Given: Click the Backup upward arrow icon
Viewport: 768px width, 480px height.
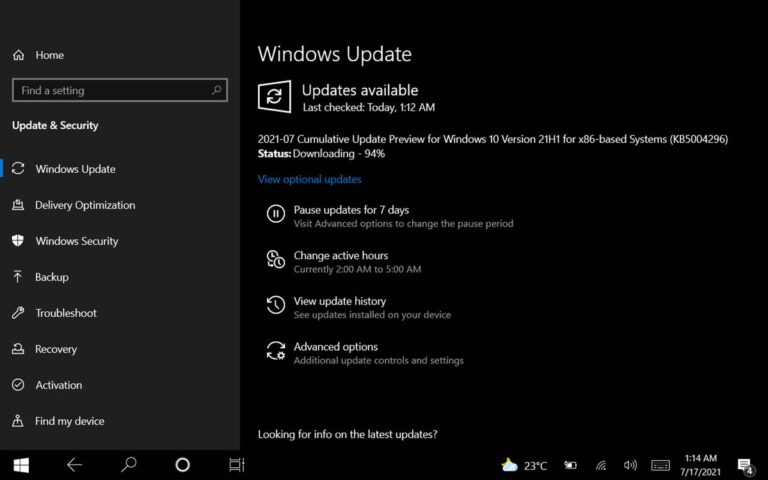Looking at the screenshot, I should click(18, 277).
